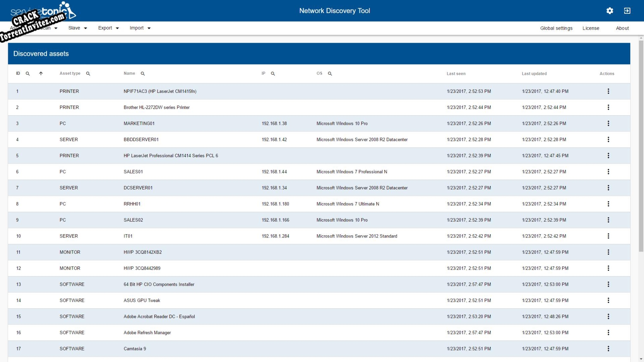Click the Global settings link

tap(556, 28)
